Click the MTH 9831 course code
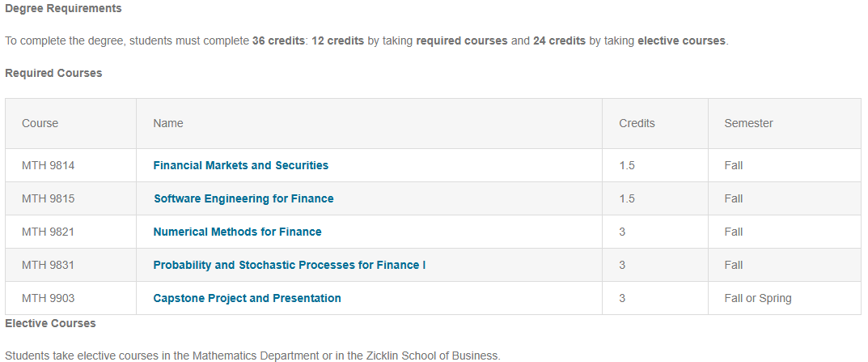 (49, 265)
